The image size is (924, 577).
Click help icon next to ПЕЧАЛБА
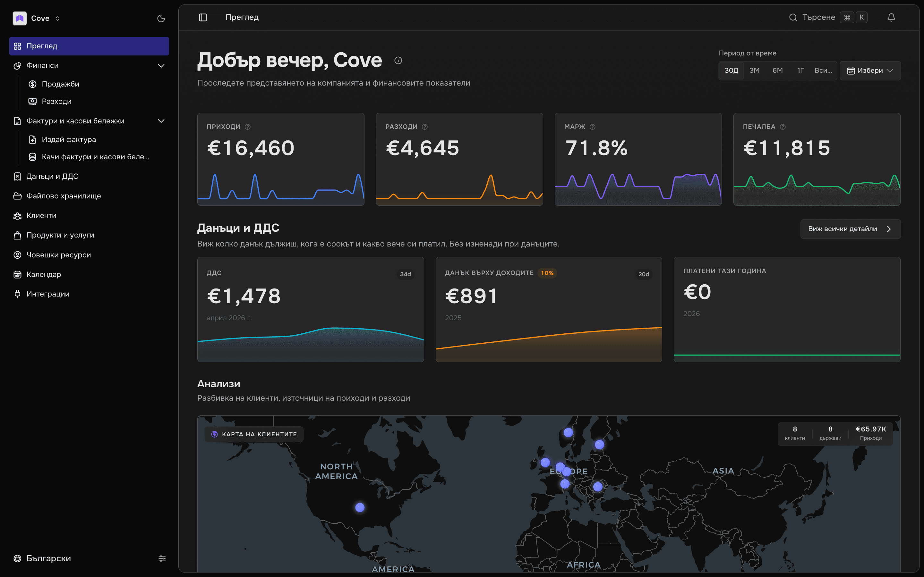[x=783, y=127]
